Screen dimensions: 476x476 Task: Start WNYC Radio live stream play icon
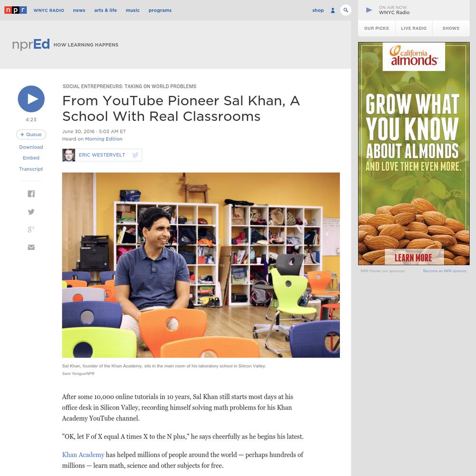click(369, 10)
